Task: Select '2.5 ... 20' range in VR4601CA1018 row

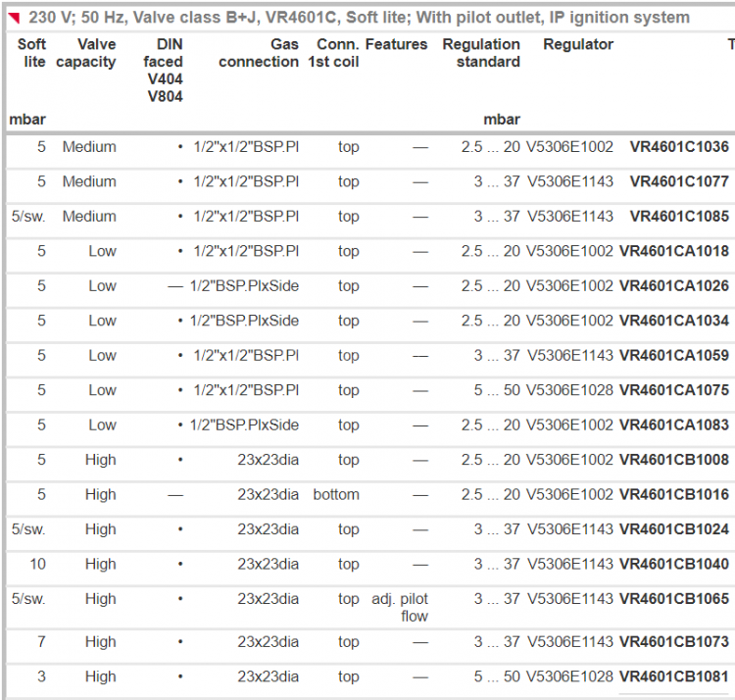Action: [490, 251]
